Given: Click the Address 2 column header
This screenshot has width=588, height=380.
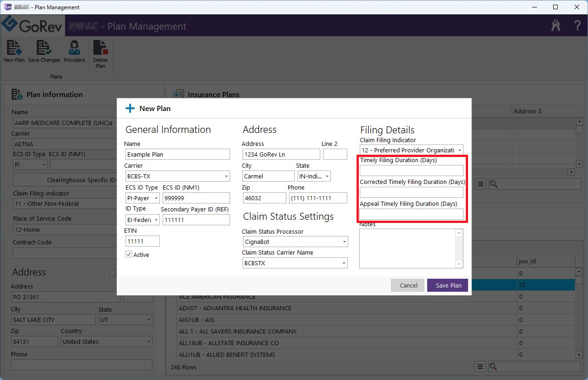Looking at the screenshot, I should tap(528, 111).
